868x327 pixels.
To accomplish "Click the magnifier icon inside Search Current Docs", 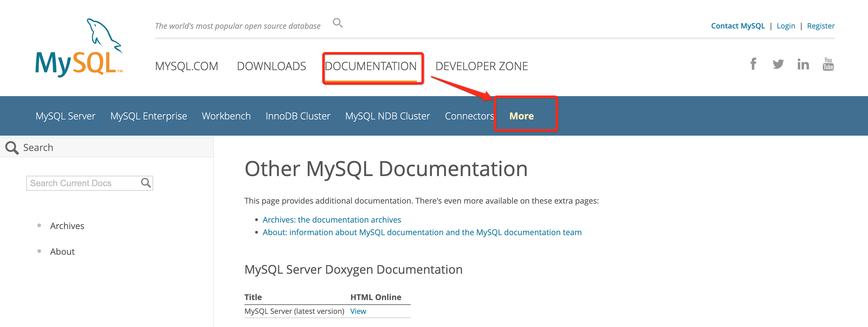I will point(146,183).
